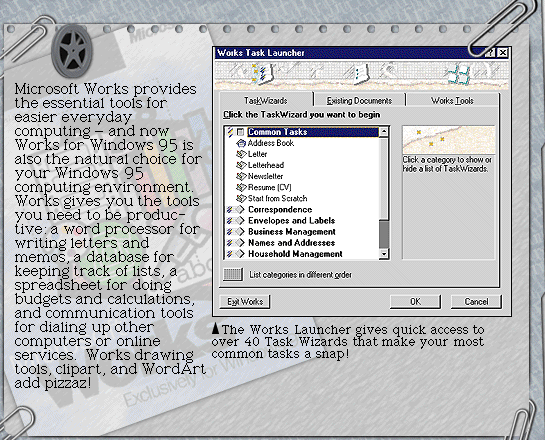Click the Letterhead wizard icon

(241, 165)
